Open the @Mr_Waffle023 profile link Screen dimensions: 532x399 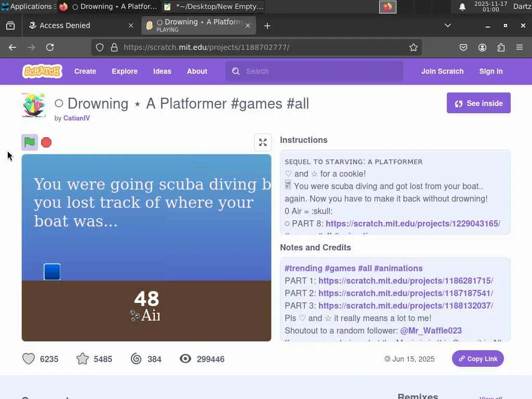[x=431, y=330]
